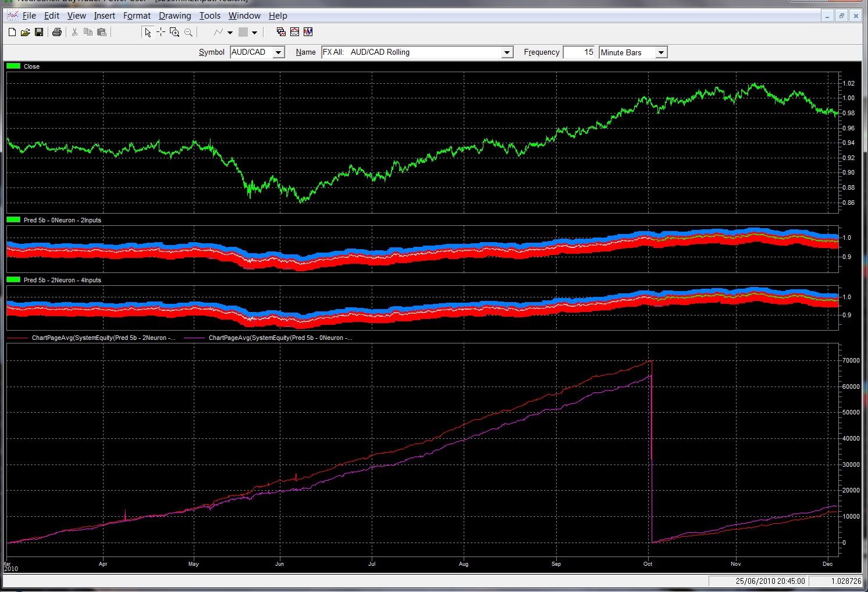Click the Frequency value field
This screenshot has width=868, height=592.
click(579, 52)
